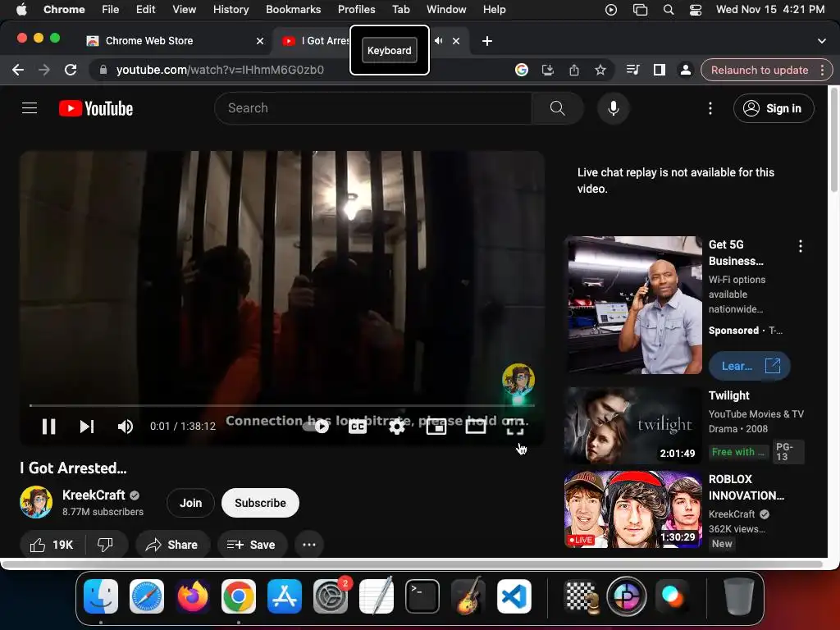Click the address bar URL
The height and width of the screenshot is (630, 840).
coord(220,70)
